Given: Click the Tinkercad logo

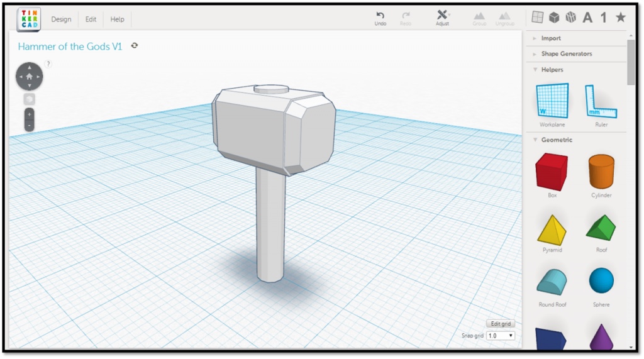Looking at the screenshot, I should [x=29, y=19].
